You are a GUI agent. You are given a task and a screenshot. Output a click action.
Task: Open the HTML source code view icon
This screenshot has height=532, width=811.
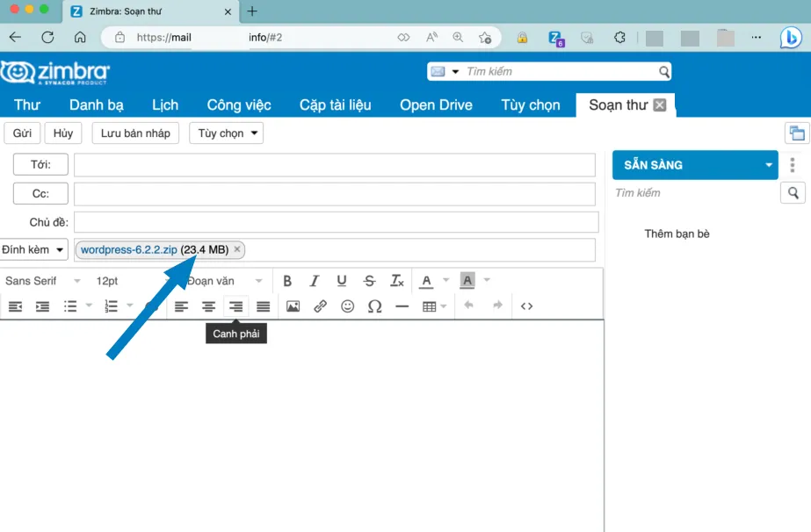pyautogui.click(x=526, y=306)
